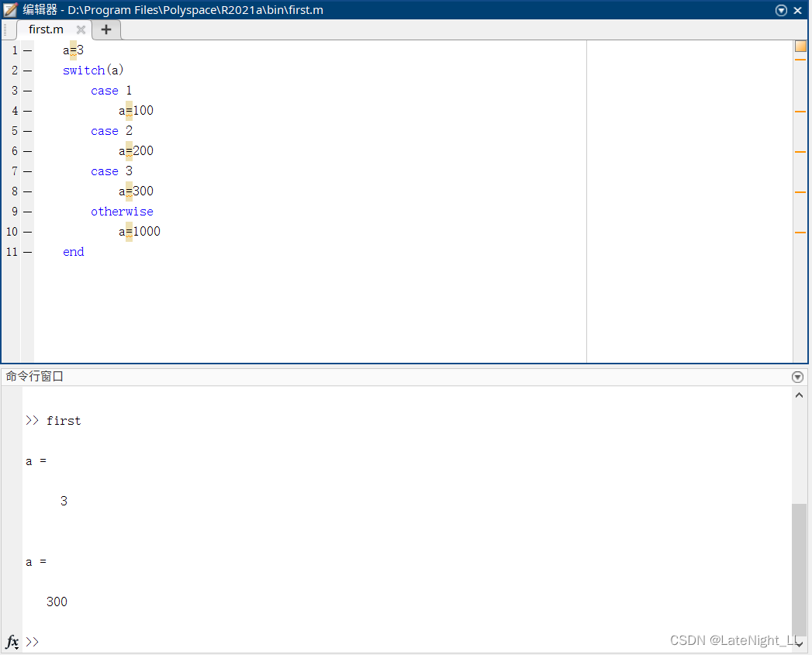Click command window scrollbar up arrow

(799, 395)
